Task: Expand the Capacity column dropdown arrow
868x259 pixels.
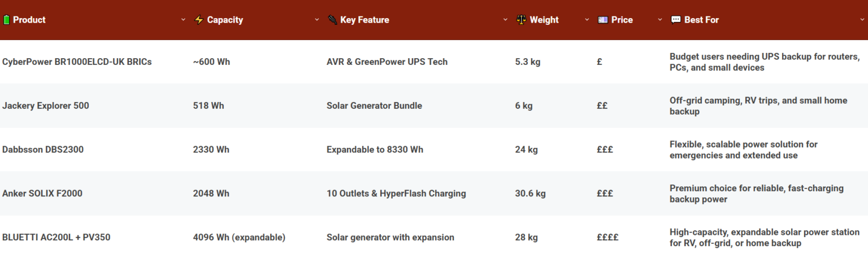Action: tap(317, 20)
